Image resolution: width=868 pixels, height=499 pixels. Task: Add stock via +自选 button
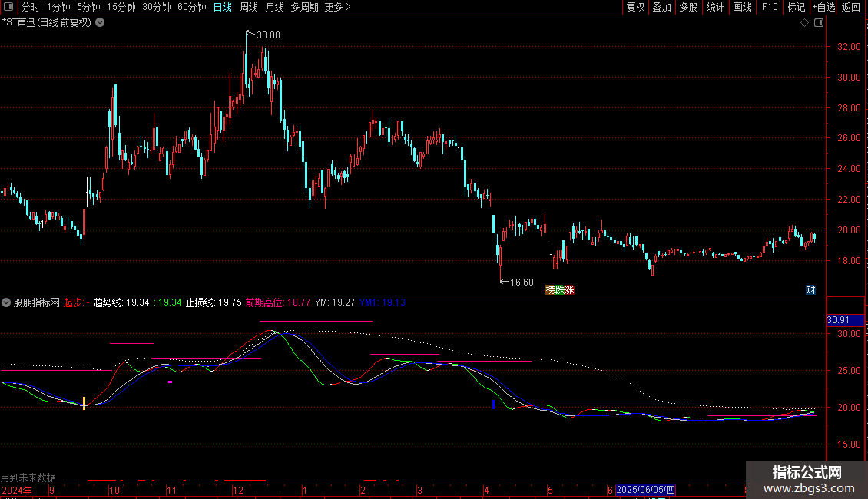point(823,7)
